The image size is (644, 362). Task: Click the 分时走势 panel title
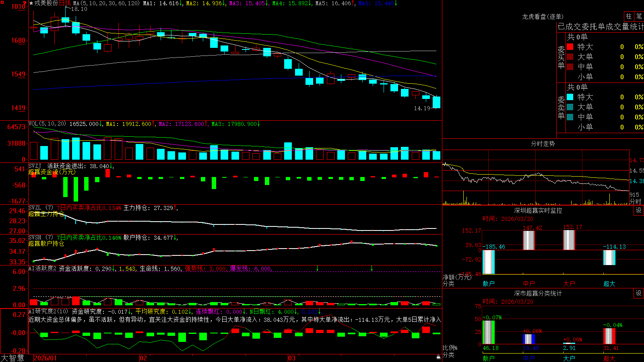tap(543, 144)
